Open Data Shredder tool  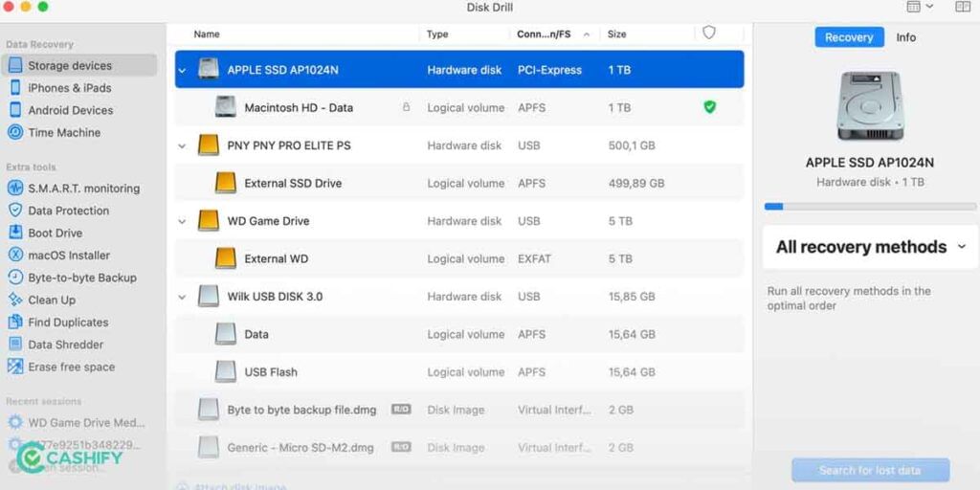click(66, 345)
